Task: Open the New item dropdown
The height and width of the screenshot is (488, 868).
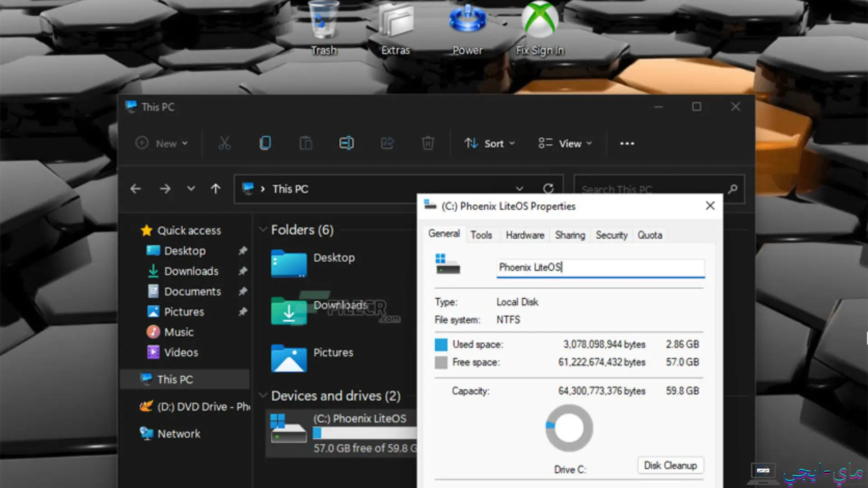Action: [x=161, y=143]
